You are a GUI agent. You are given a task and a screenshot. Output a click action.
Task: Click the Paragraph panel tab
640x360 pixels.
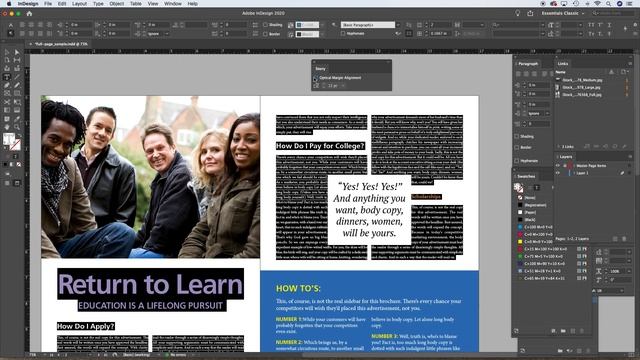coord(528,64)
